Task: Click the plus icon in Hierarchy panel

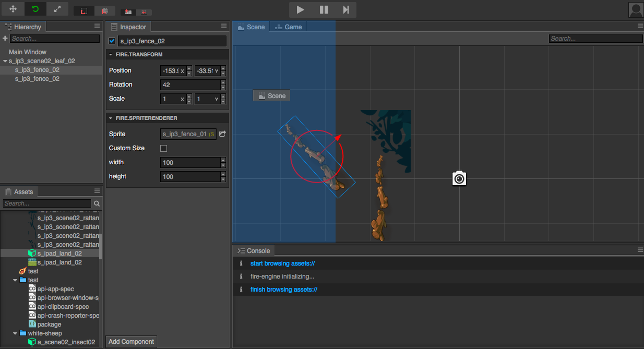Action: click(5, 39)
